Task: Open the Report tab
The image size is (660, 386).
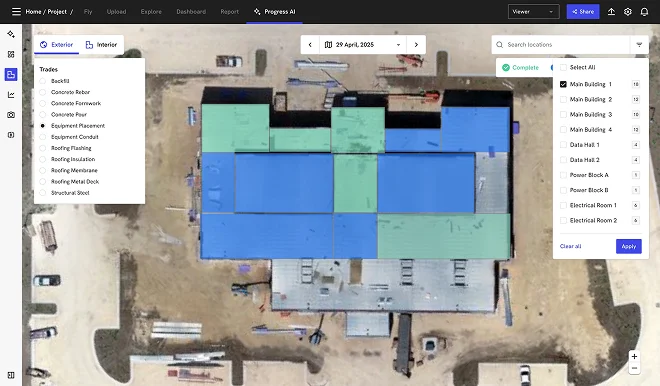Action: 229,12
